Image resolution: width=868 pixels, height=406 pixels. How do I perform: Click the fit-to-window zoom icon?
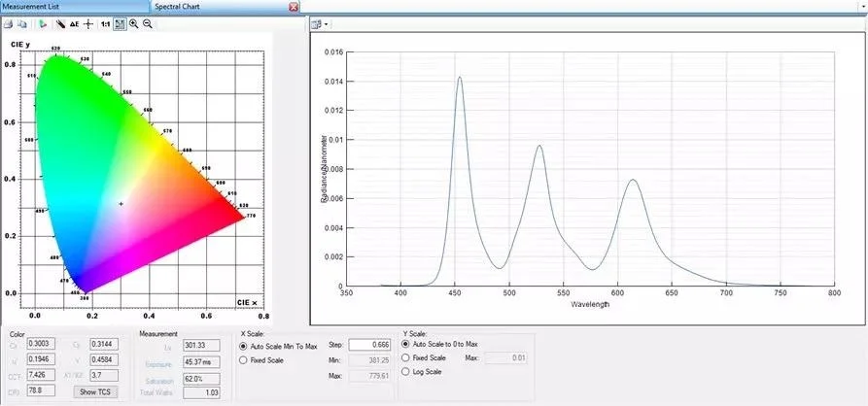120,24
